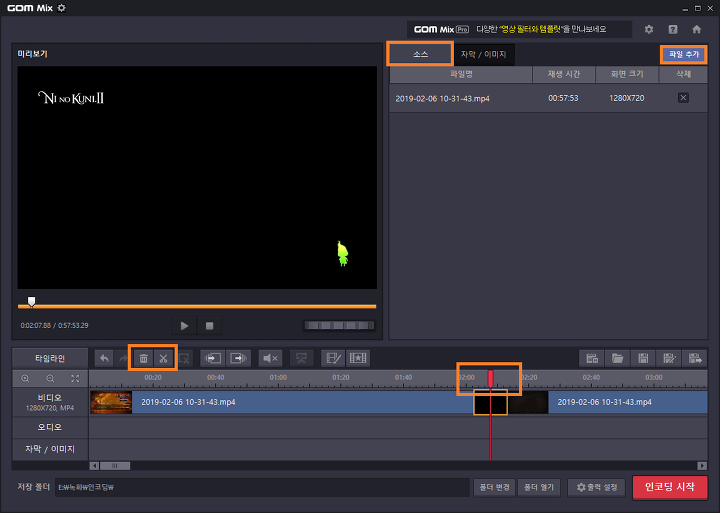Viewport: 720px width, 513px height.
Task: Click the new project icon
Action: [592, 358]
